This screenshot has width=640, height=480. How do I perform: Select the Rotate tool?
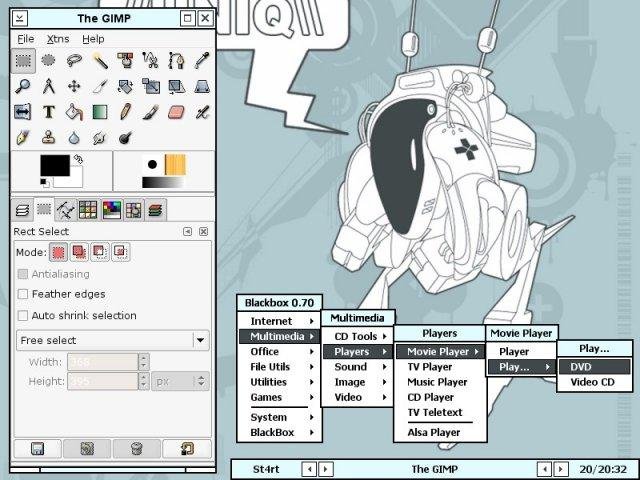pos(125,86)
